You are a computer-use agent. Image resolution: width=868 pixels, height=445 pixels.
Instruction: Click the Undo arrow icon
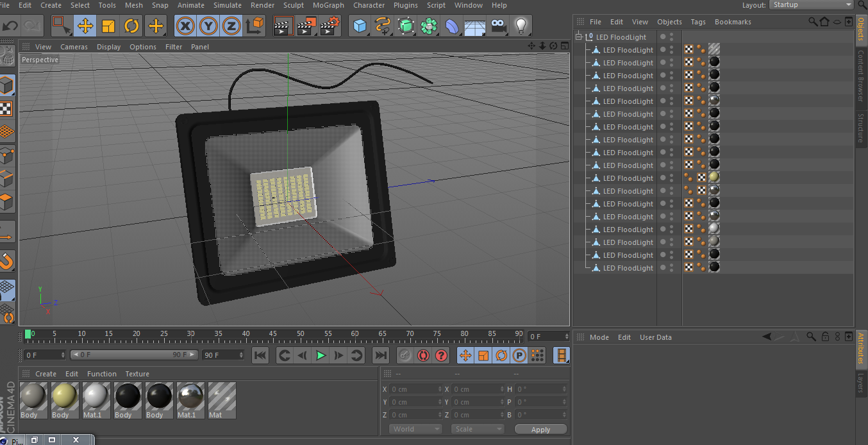pos(11,26)
